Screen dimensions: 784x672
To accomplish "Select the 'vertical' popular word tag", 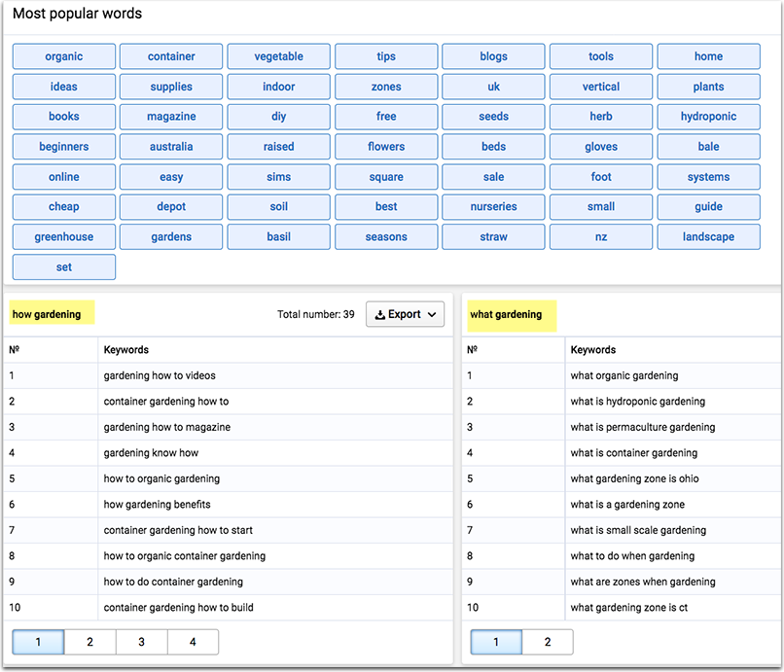I will (x=601, y=87).
